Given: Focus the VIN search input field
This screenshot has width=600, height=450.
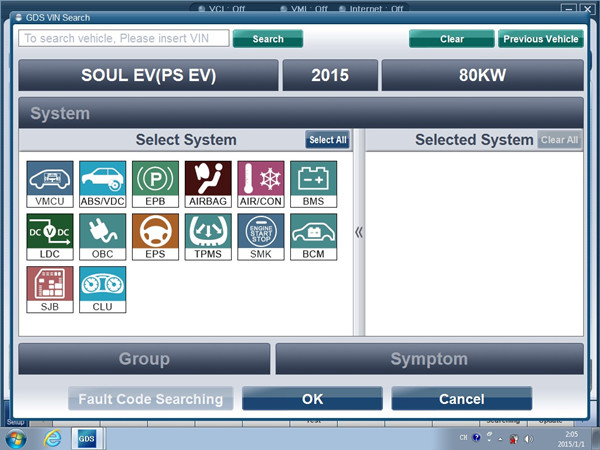Looking at the screenshot, I should coord(124,38).
